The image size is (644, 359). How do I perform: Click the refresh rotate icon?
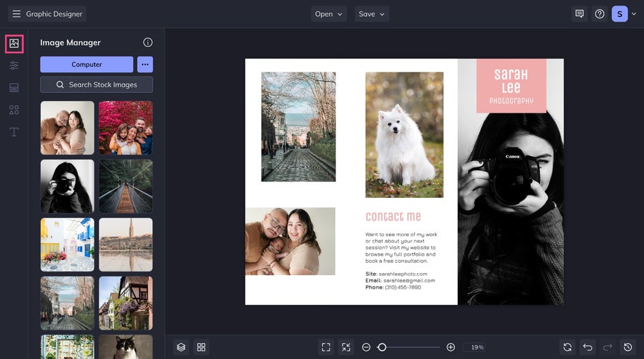[x=568, y=347]
